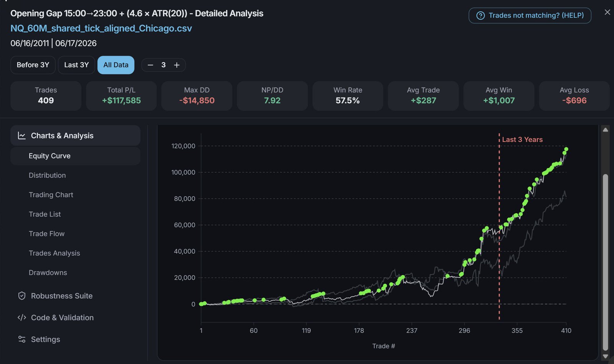The width and height of the screenshot is (614, 364).
Task: Close the Detailed Analysis dialog
Action: coord(607,12)
